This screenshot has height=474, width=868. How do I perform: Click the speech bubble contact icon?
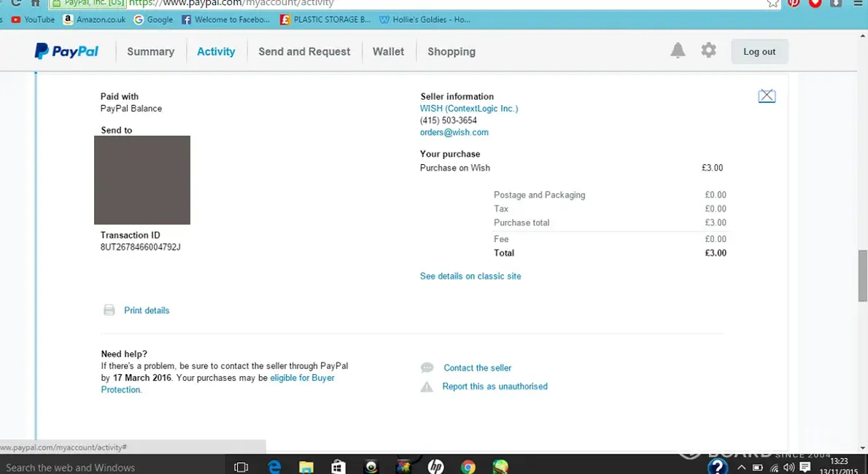[427, 368]
